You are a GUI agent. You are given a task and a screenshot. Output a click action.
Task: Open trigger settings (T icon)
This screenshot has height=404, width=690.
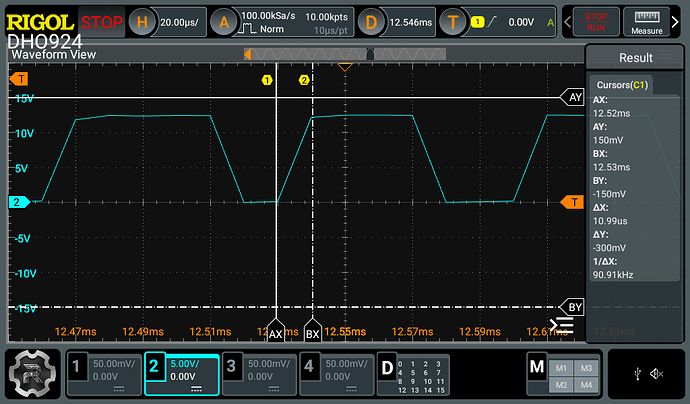(x=455, y=21)
